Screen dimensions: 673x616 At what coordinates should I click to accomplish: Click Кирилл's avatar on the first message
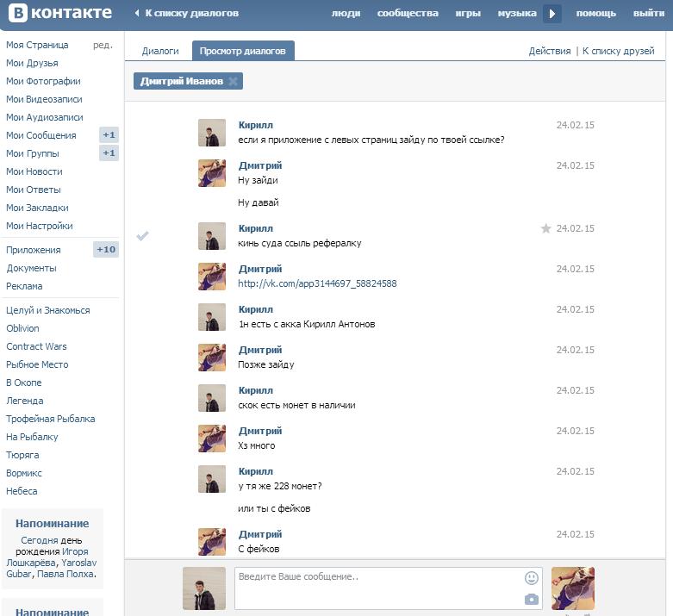212,133
